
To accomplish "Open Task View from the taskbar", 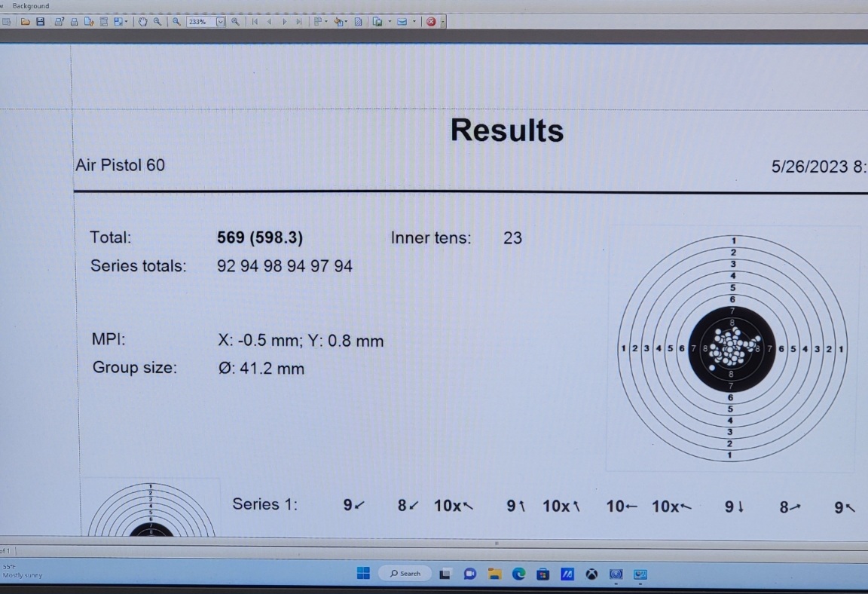I will click(x=445, y=574).
